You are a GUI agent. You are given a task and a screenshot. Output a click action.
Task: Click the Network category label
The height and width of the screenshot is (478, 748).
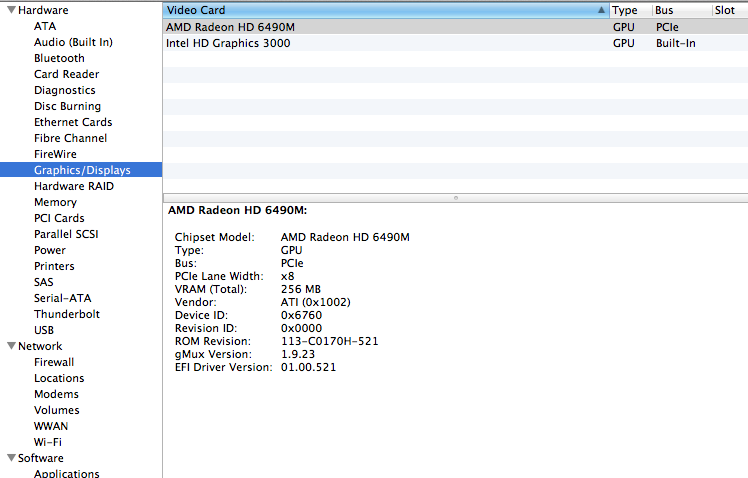40,346
